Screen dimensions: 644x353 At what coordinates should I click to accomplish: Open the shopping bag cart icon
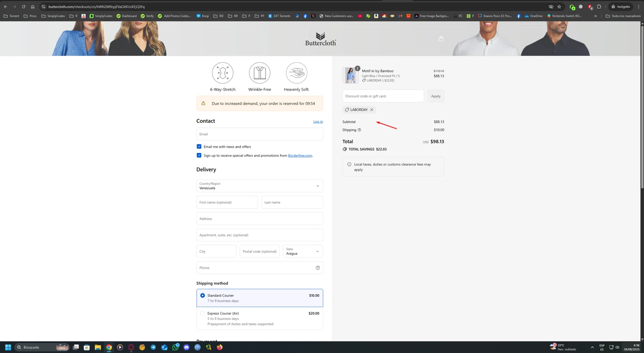[x=441, y=38]
